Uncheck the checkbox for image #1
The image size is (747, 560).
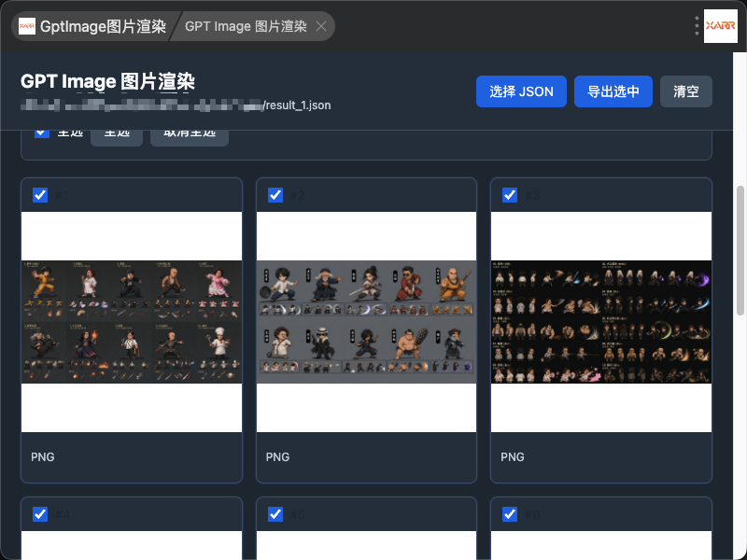tap(40, 195)
